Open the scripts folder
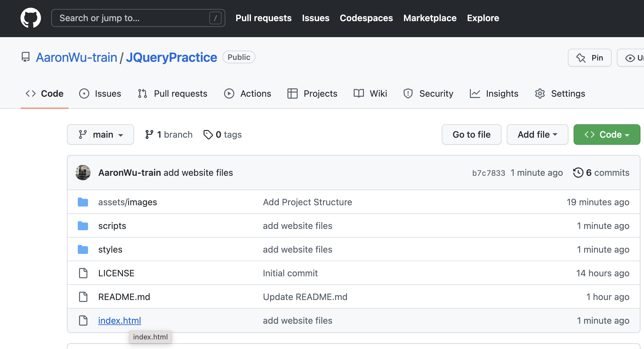 pyautogui.click(x=112, y=226)
